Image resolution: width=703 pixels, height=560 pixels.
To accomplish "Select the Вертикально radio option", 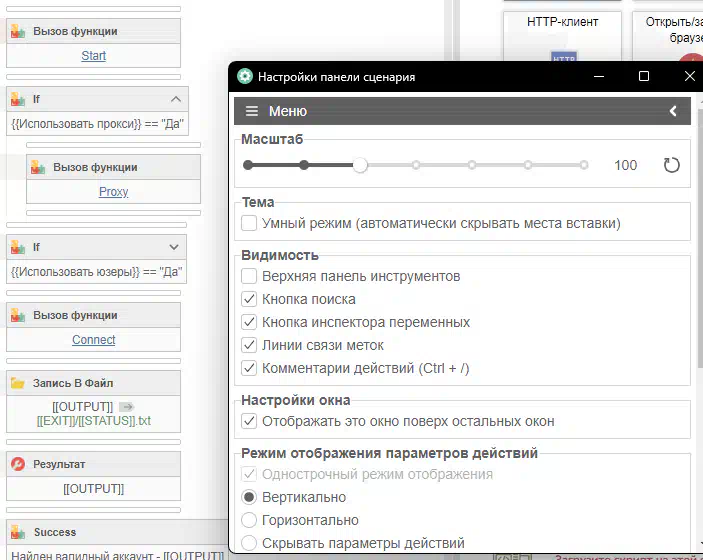I will click(x=249, y=497).
